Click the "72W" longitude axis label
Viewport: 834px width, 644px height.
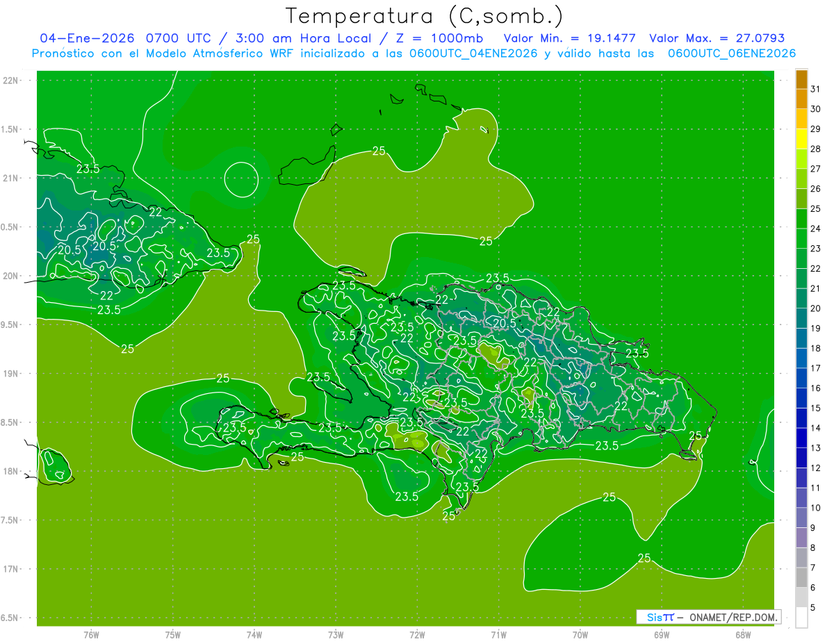click(417, 635)
